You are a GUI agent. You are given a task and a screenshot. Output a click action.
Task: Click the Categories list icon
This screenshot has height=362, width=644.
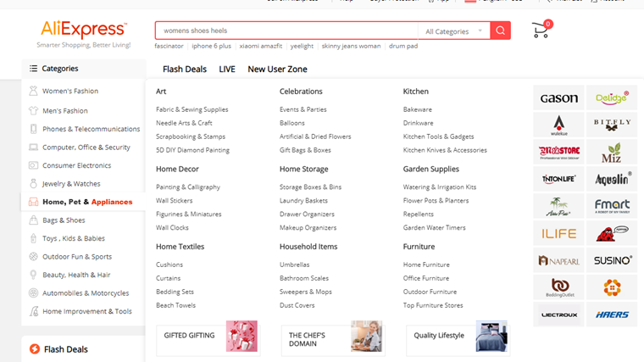[x=33, y=68]
